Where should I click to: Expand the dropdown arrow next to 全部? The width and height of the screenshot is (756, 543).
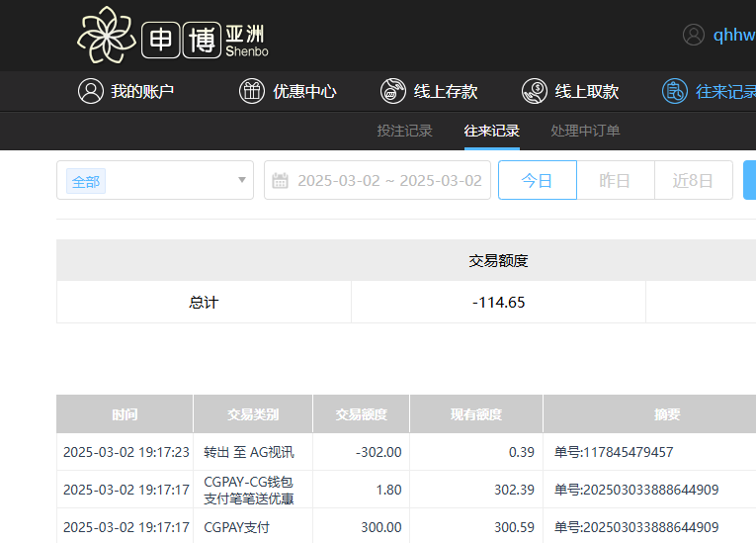tap(242, 181)
